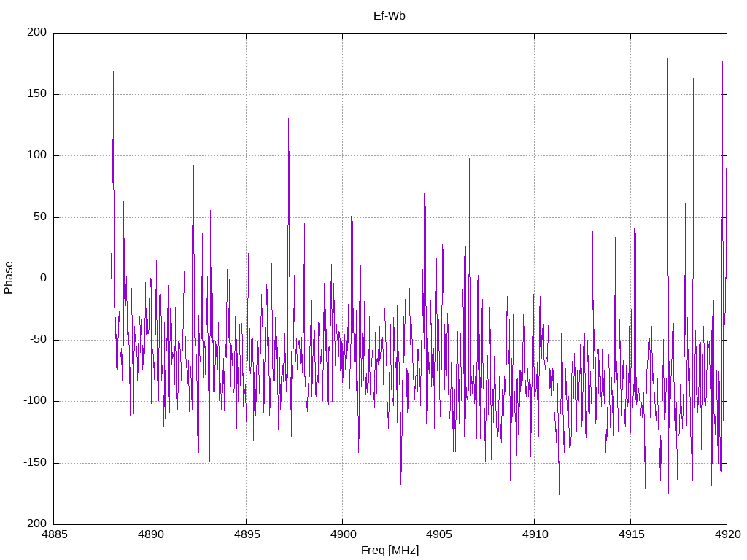
Task: Click the y-axis value 100
Action: click(37, 155)
